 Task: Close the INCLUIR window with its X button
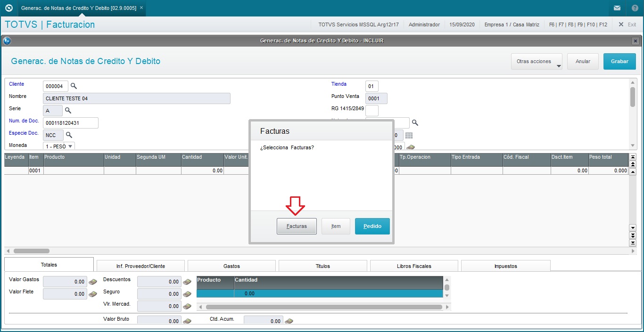pos(635,41)
